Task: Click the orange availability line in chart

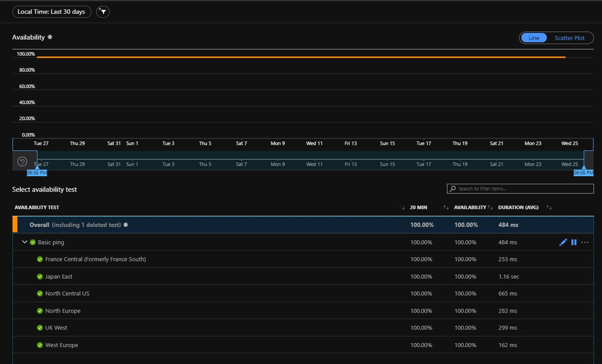Action: [301, 57]
